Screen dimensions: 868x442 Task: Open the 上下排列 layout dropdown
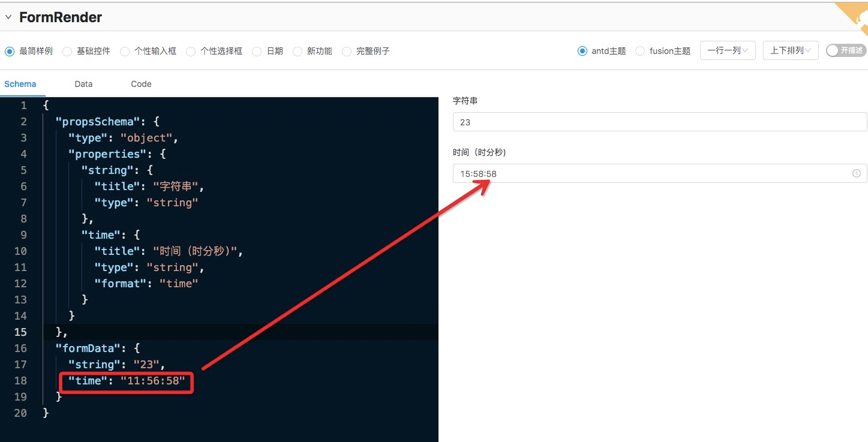click(791, 50)
